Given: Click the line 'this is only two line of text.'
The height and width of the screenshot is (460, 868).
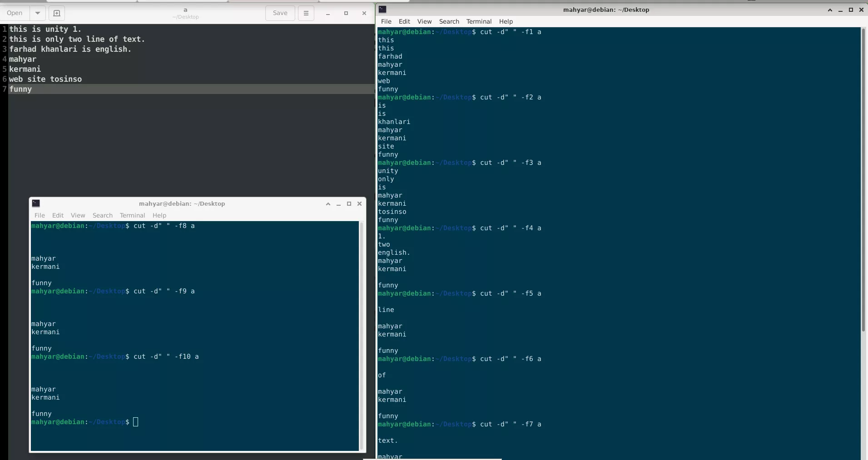Looking at the screenshot, I should coord(77,39).
